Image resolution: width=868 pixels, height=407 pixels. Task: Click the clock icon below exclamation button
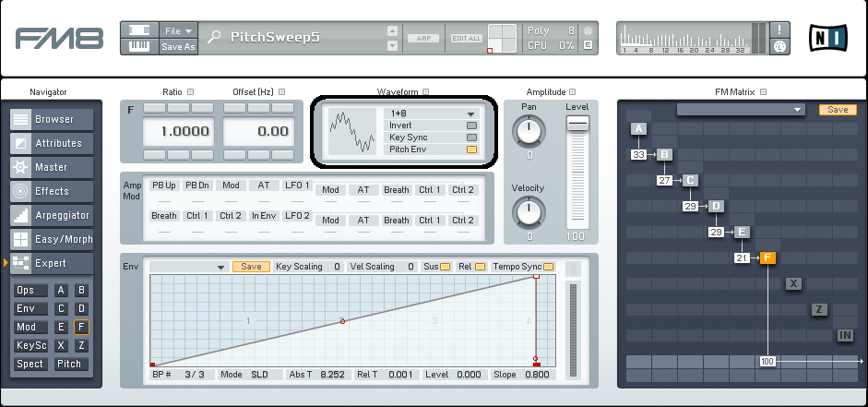click(780, 47)
